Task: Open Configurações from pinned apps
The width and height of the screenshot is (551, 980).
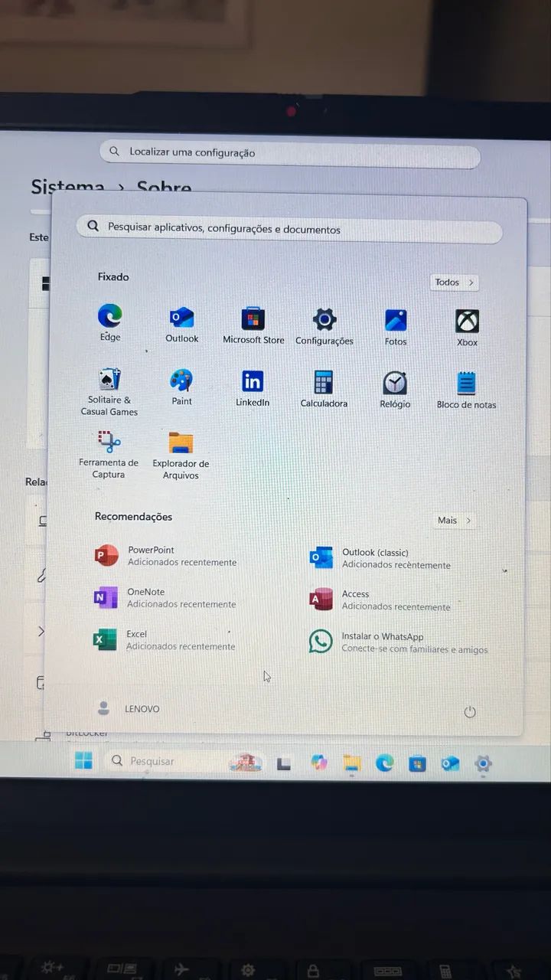Action: click(324, 327)
